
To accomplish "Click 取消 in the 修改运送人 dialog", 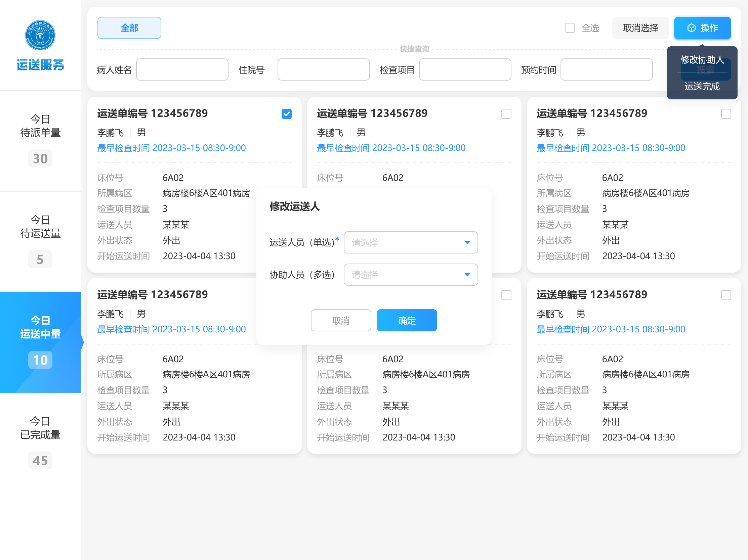I will (341, 320).
